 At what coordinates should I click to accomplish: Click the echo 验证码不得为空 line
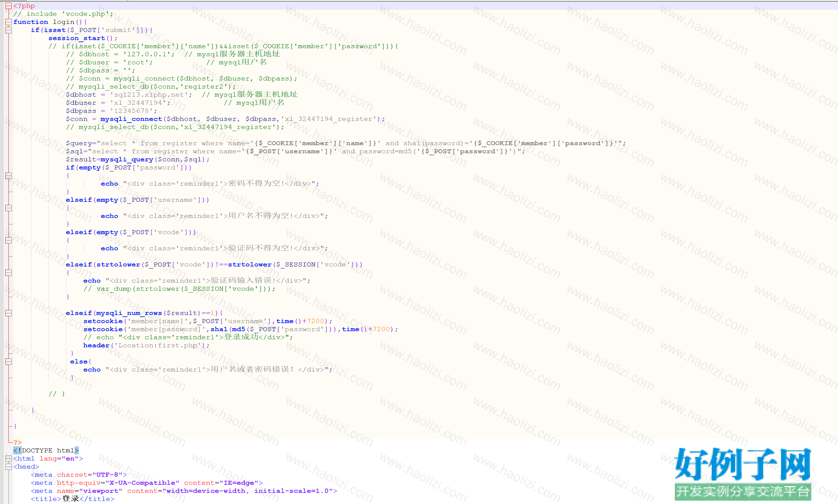click(214, 248)
